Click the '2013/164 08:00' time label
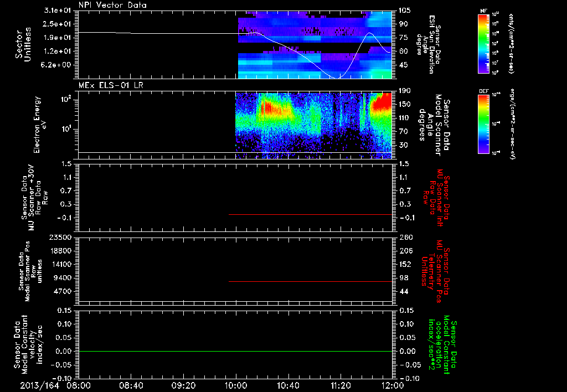This screenshot has height=392, width=567. tap(55, 385)
